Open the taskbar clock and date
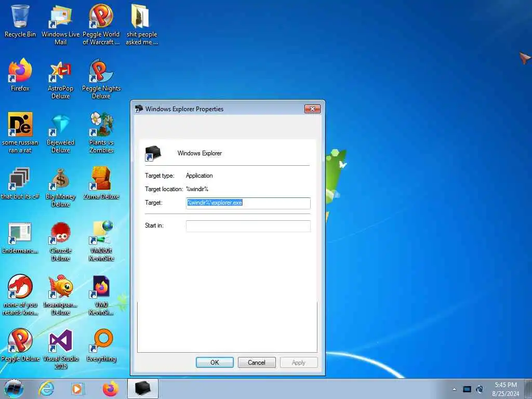Image resolution: width=532 pixels, height=399 pixels. pos(506,389)
